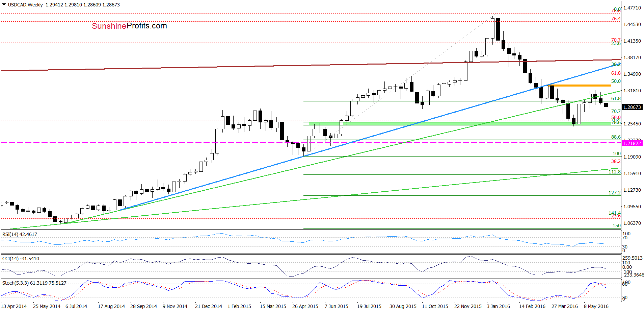The height and width of the screenshot is (311, 644).
Task: Click the 28 Sep 2014 date label
Action: [x=143, y=306]
